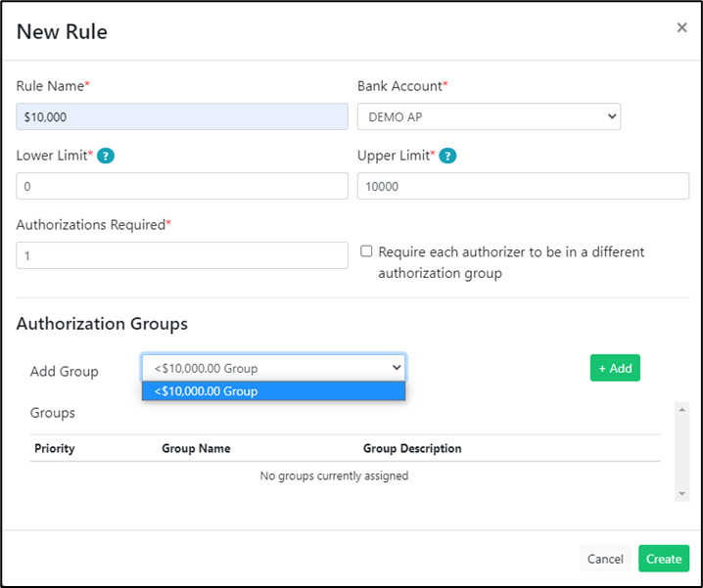Click the Authorizations Required field
Image resolution: width=703 pixels, height=588 pixels.
click(x=182, y=255)
